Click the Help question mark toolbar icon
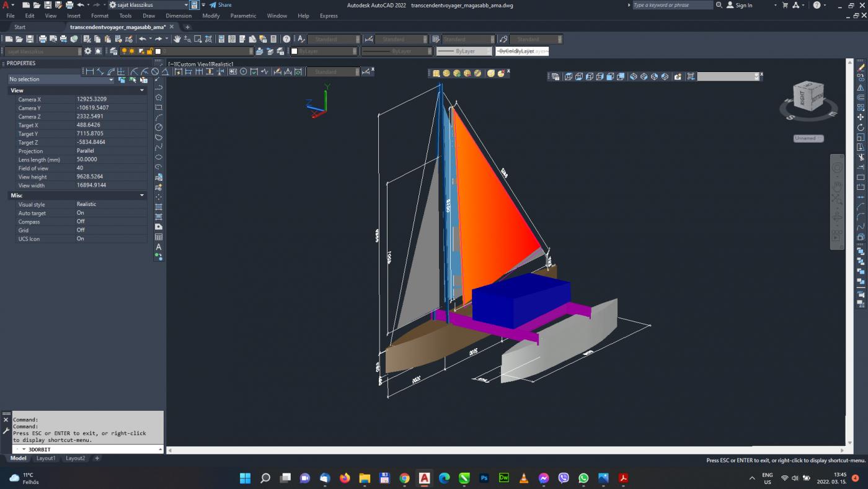This screenshot has height=489, width=868. (x=286, y=39)
